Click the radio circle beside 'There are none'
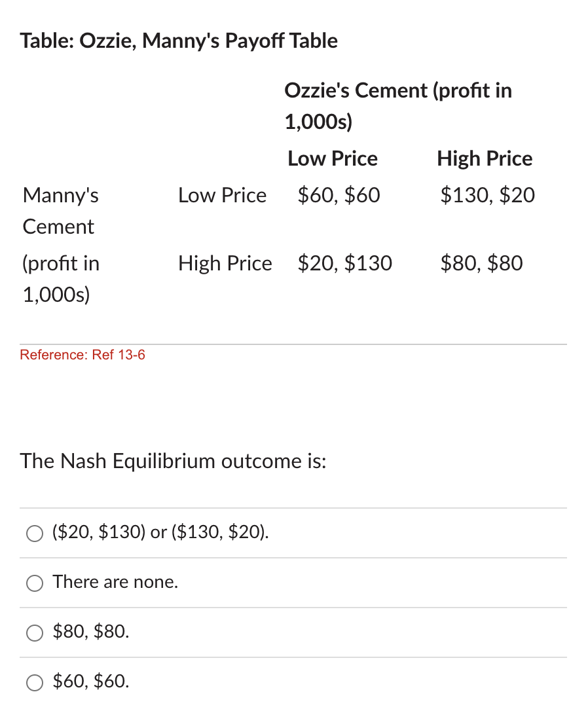 coord(34,583)
